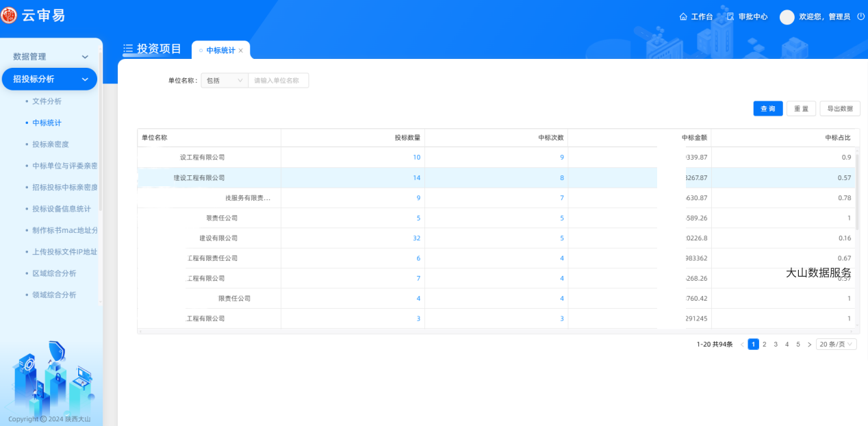
Task: Click the 中标次数 column header
Action: tap(496, 138)
